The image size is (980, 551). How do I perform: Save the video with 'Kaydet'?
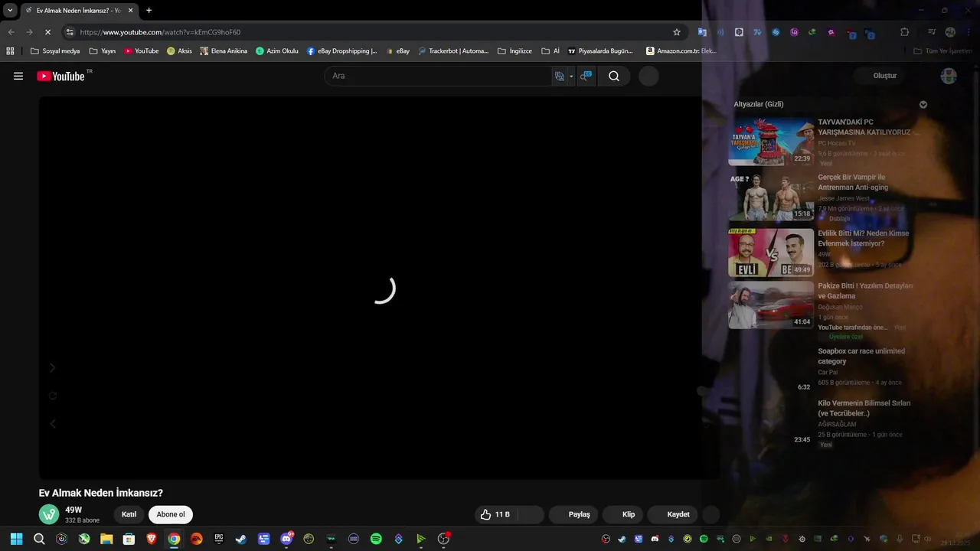(x=674, y=514)
